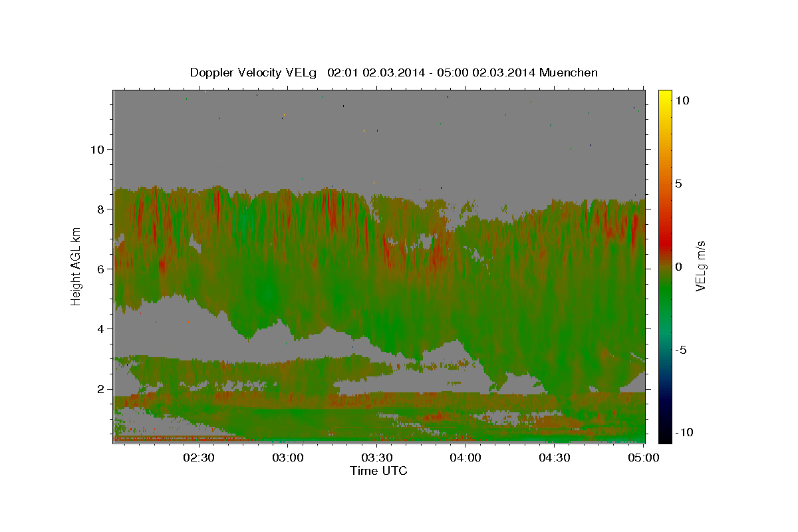
Task: Click the 04:30 time tick label
Action: tap(554, 458)
